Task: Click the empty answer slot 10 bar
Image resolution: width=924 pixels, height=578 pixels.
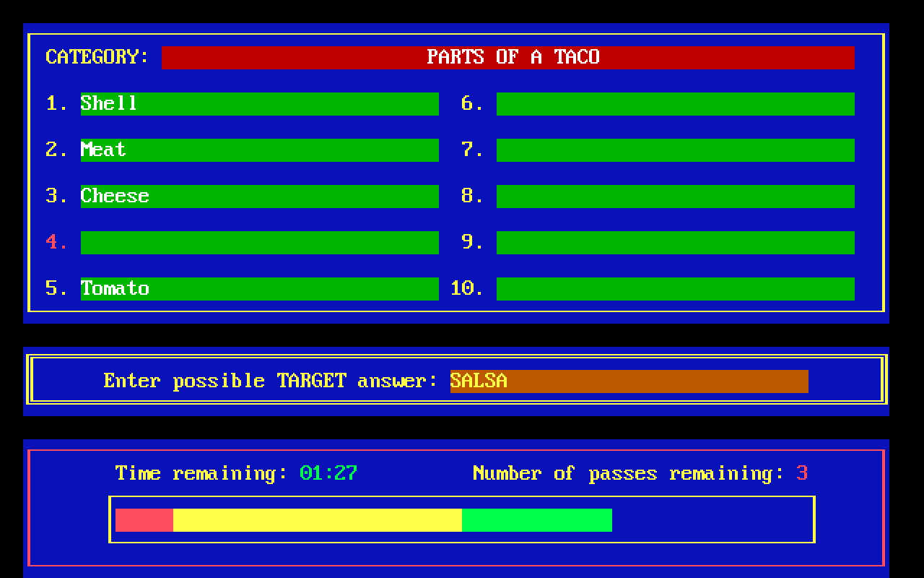Action: (675, 288)
